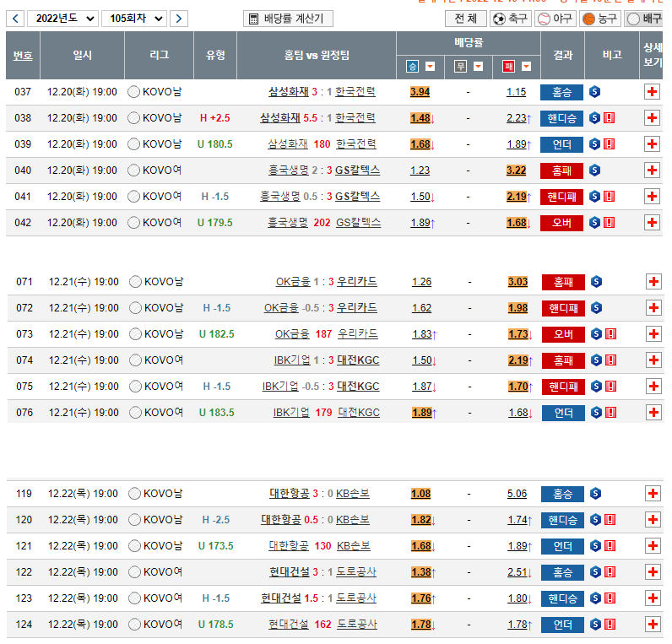Click red exclamation icon in row 124

pyautogui.click(x=610, y=625)
